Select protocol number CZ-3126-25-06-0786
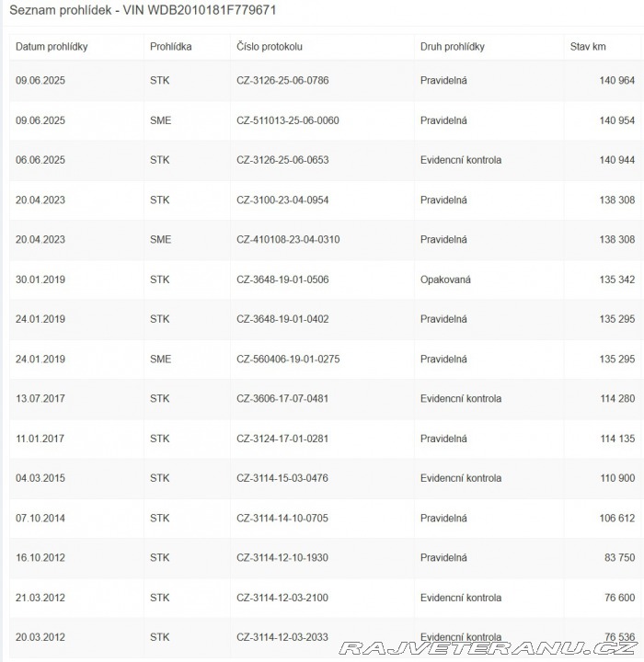644x662 pixels. pos(282,81)
